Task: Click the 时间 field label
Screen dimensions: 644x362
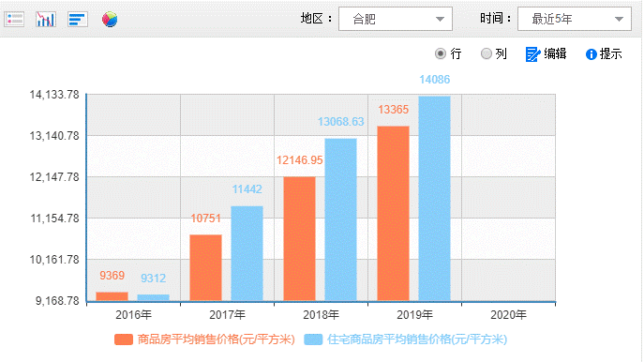Action: point(495,19)
